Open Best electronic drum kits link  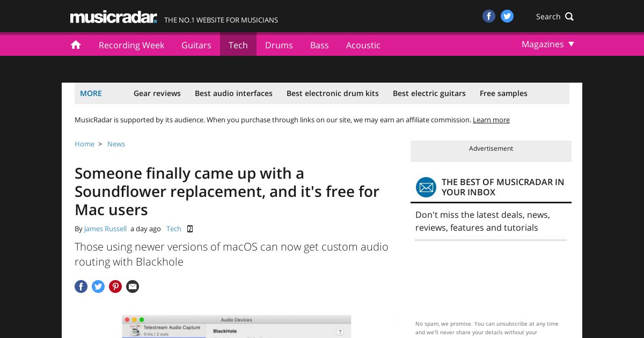(x=333, y=93)
